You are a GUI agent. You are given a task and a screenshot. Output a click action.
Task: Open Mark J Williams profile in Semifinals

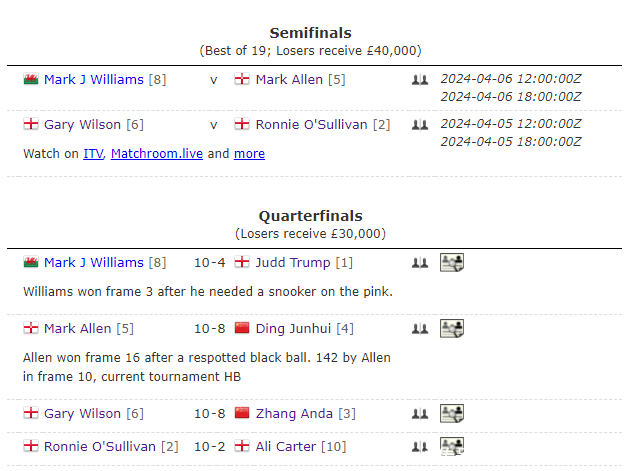point(93,80)
